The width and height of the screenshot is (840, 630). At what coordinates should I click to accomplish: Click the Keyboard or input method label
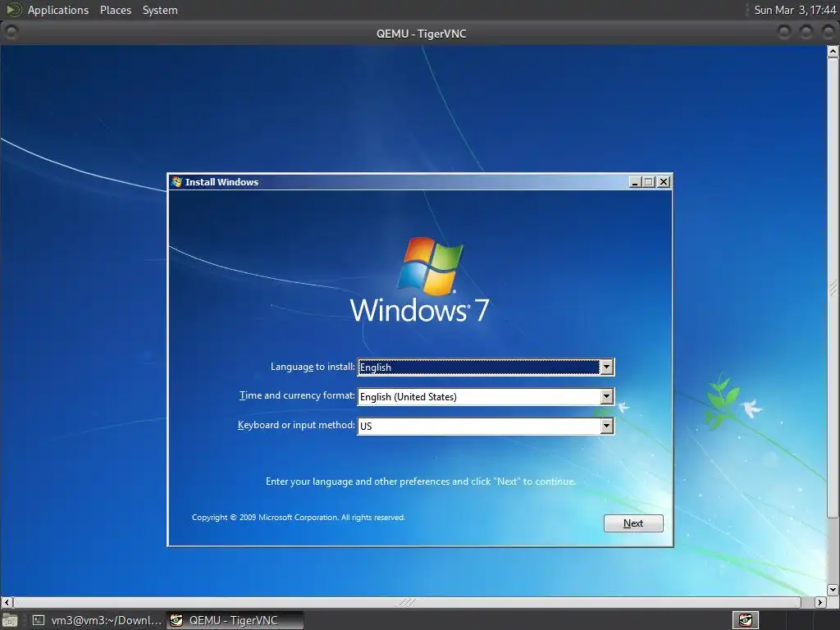click(295, 425)
